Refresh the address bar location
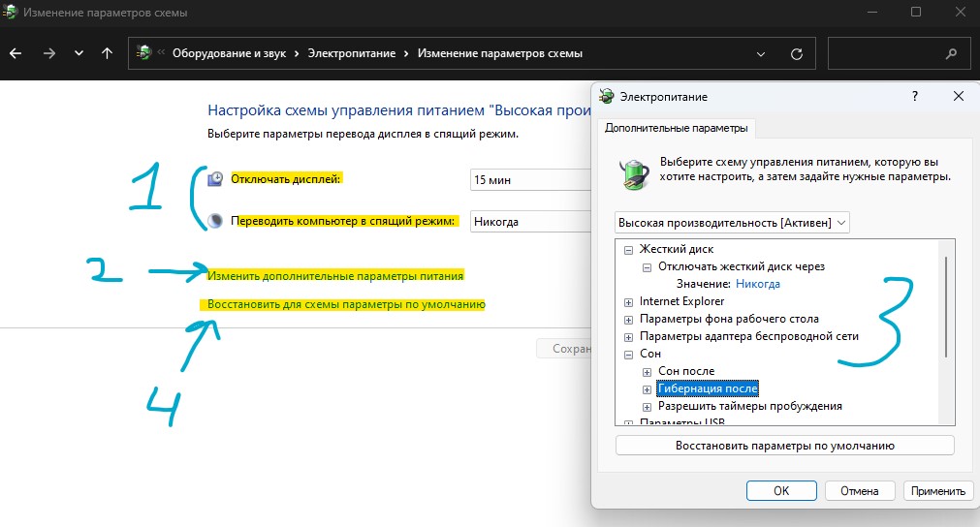Image resolution: width=980 pixels, height=527 pixels. pyautogui.click(x=796, y=54)
